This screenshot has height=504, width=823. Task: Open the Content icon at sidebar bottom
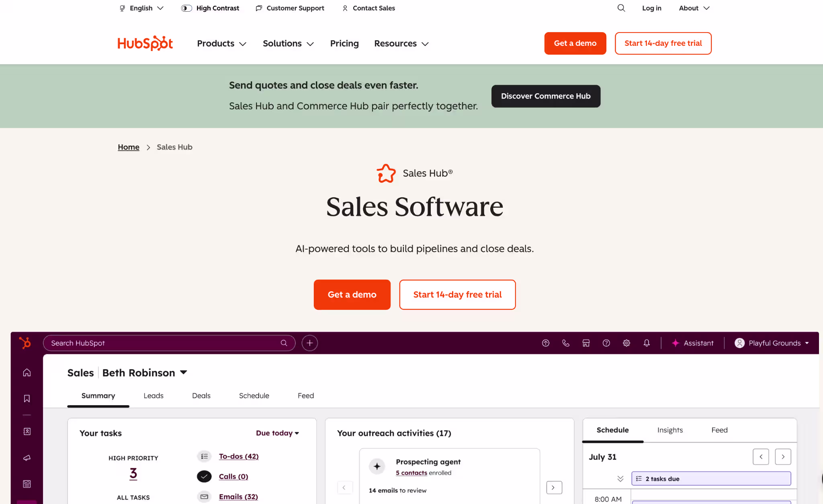[x=27, y=484]
